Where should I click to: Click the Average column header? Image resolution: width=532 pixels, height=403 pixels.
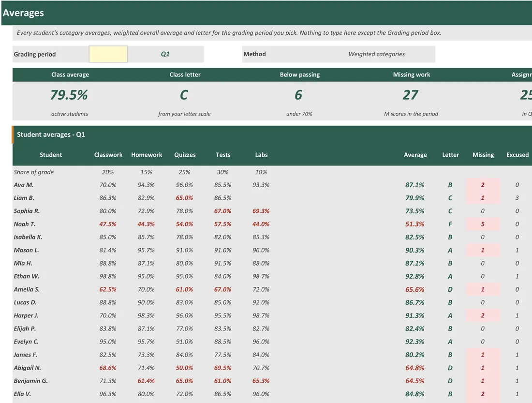[x=415, y=155]
